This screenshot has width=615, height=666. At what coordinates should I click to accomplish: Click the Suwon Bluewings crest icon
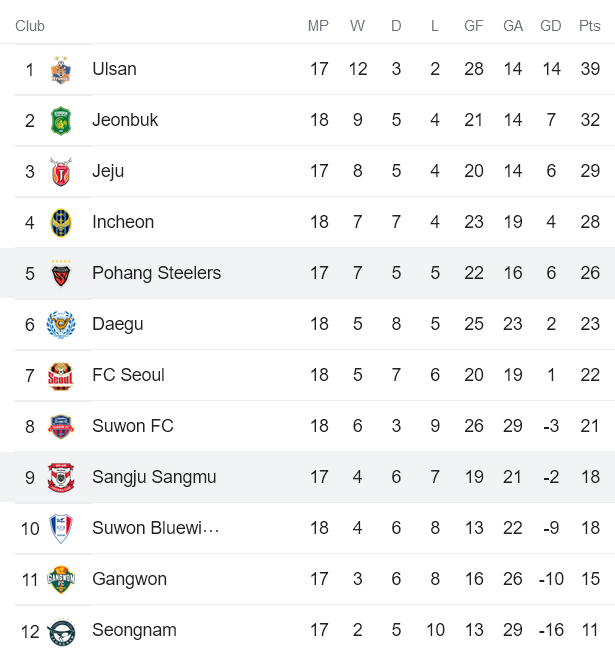click(x=61, y=528)
